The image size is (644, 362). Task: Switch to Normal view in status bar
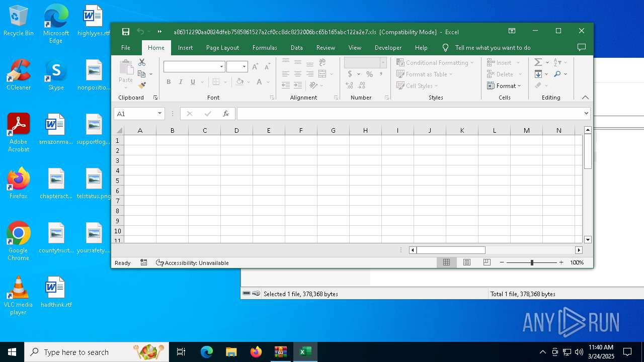(446, 262)
